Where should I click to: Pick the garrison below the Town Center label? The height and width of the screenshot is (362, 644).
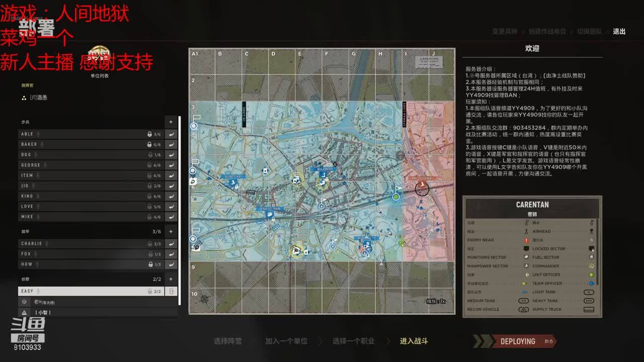coord(322,183)
